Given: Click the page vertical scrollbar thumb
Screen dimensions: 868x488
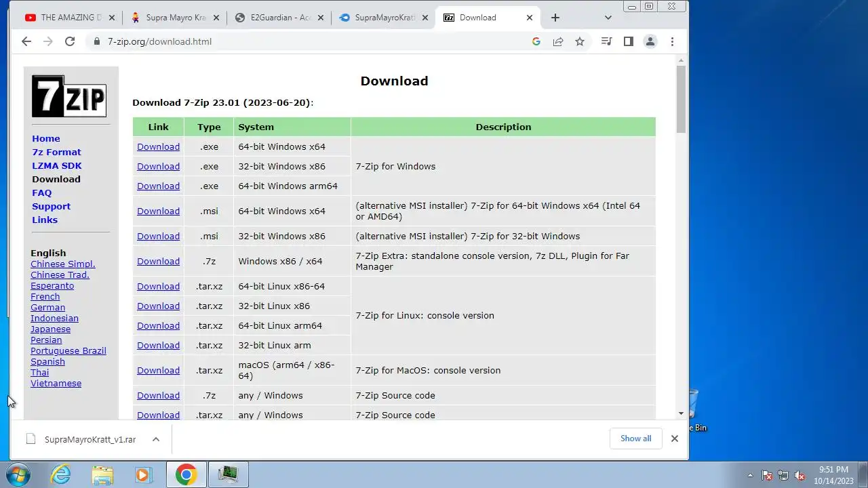Looking at the screenshot, I should click(x=681, y=100).
